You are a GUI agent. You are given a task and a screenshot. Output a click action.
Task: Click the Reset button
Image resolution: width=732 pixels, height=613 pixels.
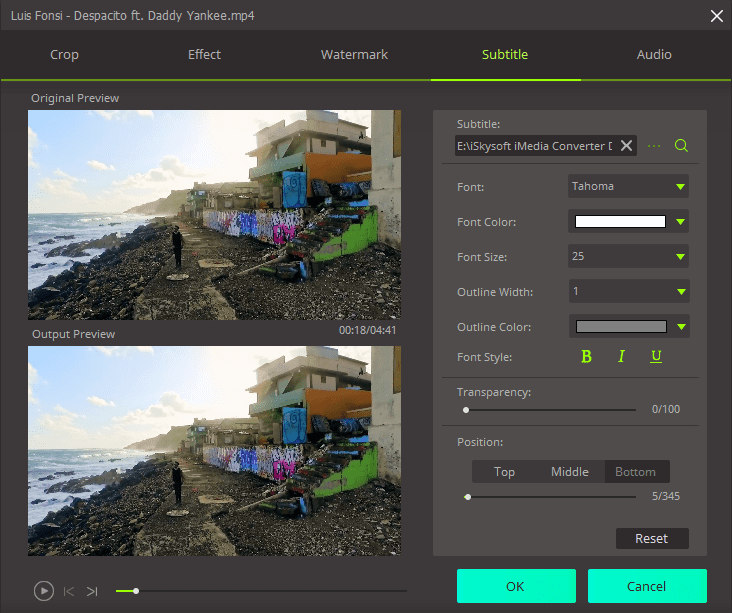point(652,538)
